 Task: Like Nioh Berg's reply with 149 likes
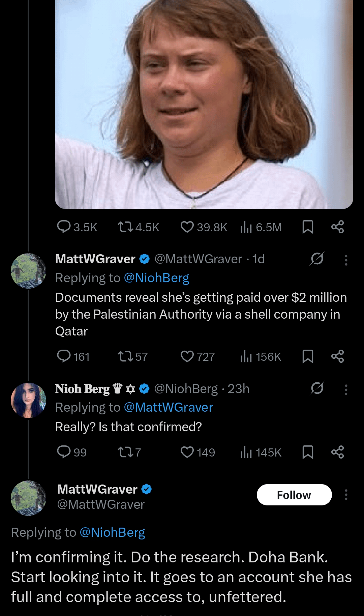click(187, 452)
